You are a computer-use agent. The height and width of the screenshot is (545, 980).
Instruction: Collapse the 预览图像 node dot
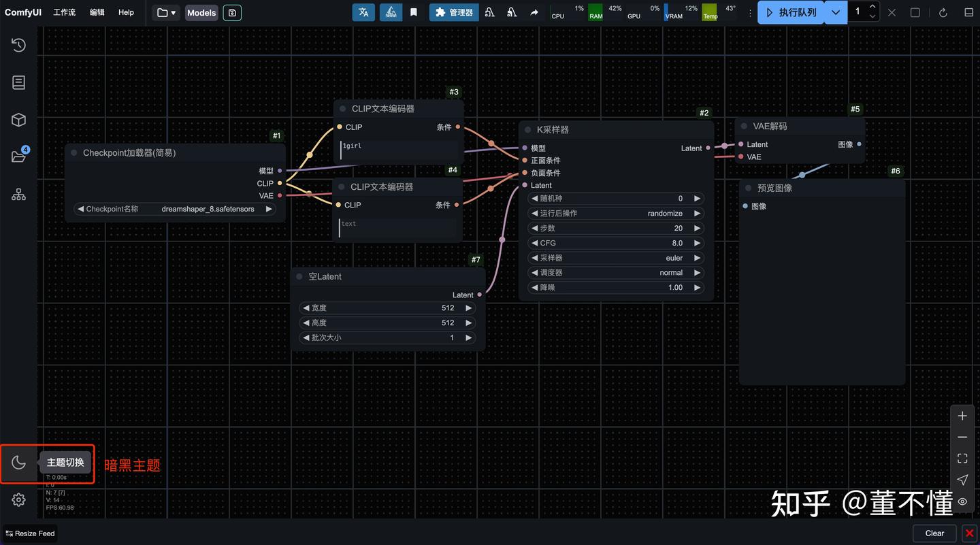(749, 188)
